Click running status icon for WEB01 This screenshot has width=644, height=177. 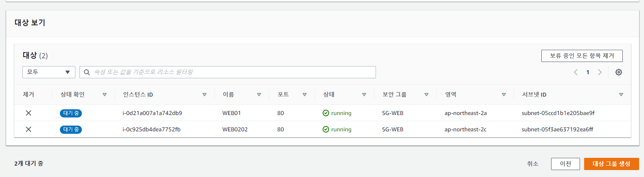click(x=326, y=113)
